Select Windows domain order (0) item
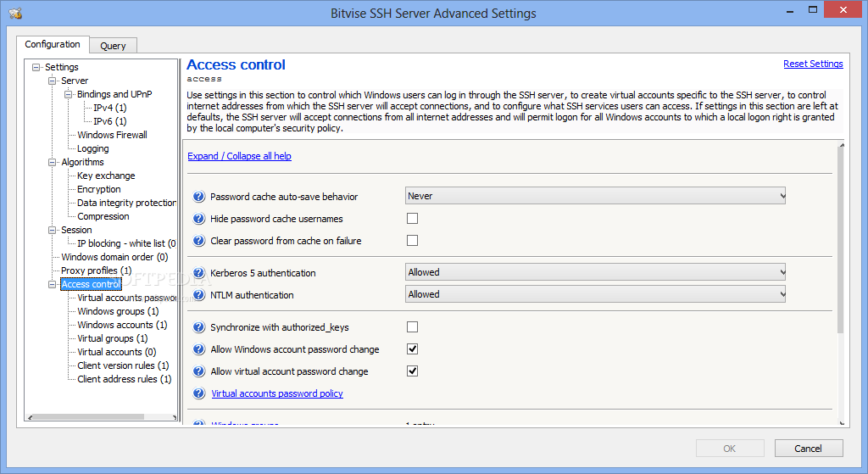This screenshot has width=868, height=474. pos(114,258)
